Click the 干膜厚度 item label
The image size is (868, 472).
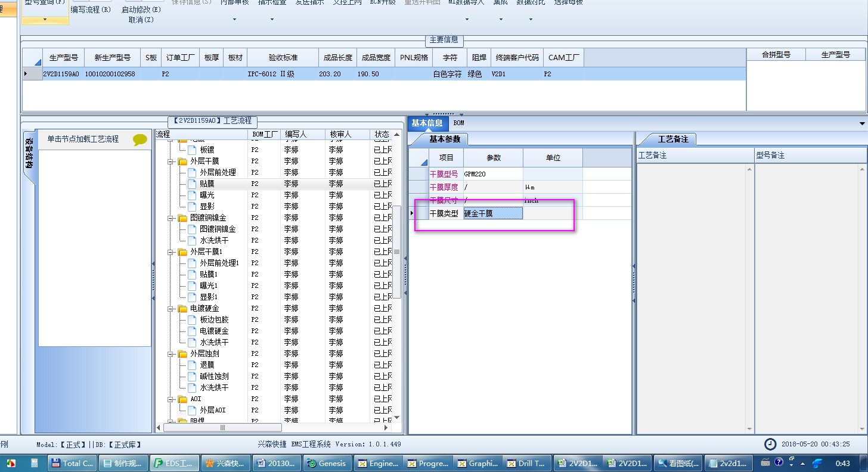(444, 187)
